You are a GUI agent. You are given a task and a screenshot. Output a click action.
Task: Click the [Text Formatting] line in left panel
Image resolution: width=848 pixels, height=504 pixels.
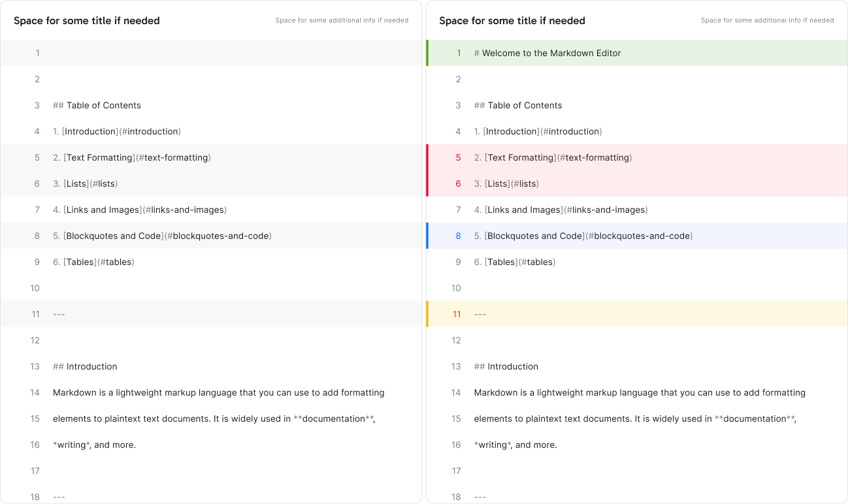[132, 157]
